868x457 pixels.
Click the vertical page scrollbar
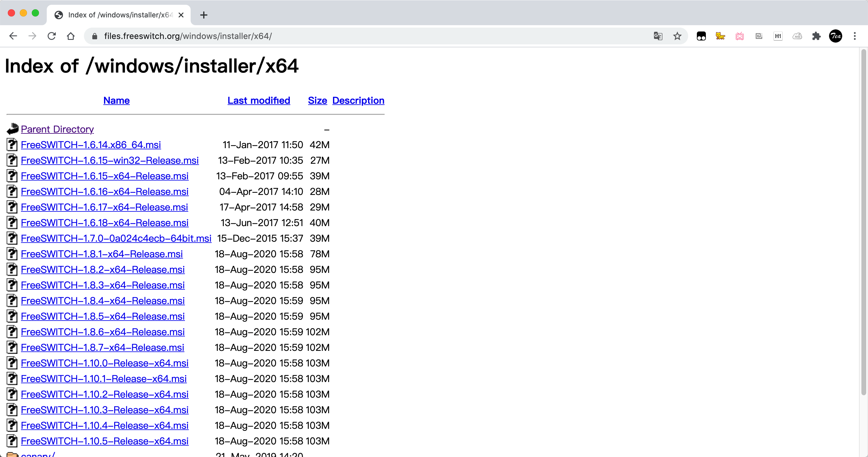(x=863, y=223)
